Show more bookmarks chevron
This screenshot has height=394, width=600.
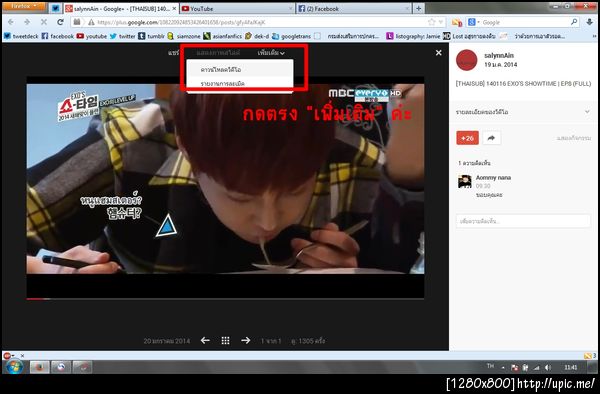pos(594,36)
